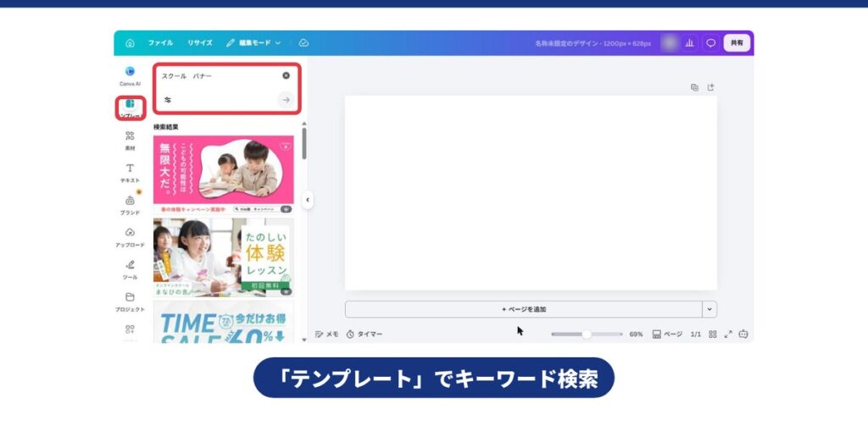Open the ツール tools panel
The image size is (868, 431).
click(130, 269)
